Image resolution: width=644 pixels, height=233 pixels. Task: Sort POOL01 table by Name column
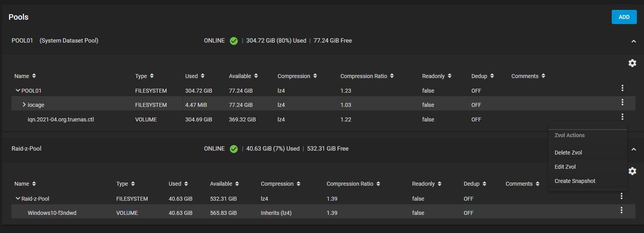pyautogui.click(x=25, y=76)
